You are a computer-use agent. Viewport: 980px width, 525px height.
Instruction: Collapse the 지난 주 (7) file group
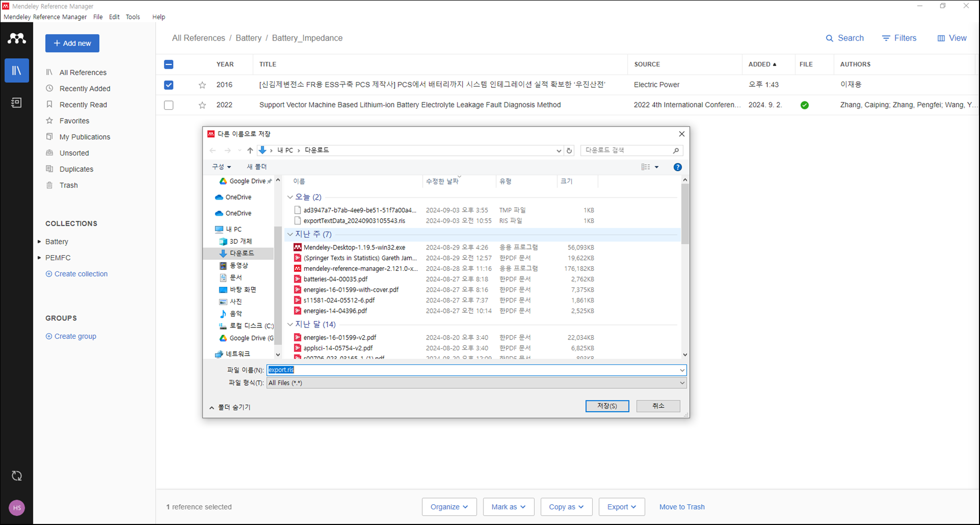pos(290,234)
